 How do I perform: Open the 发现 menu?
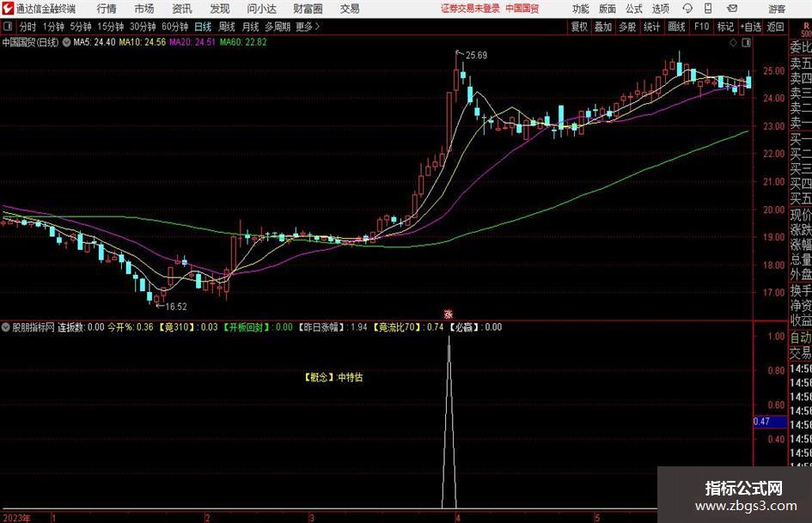[220, 9]
